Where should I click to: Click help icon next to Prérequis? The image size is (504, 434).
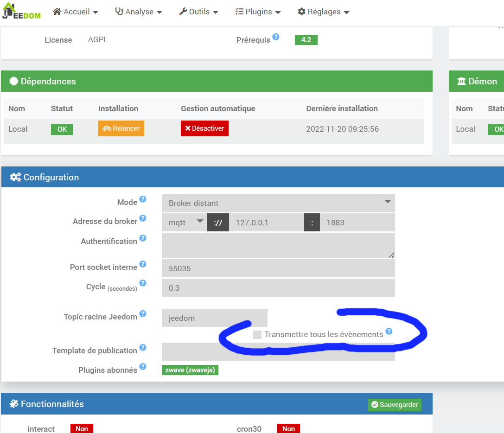276,37
